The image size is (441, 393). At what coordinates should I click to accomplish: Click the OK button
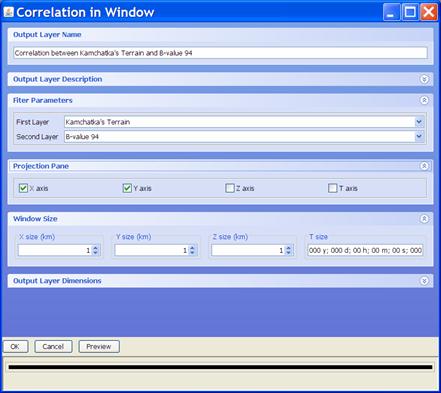click(15, 347)
